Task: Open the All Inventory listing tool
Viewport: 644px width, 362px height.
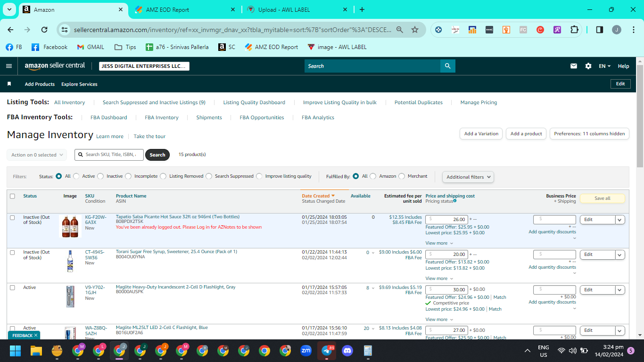Action: click(x=69, y=102)
